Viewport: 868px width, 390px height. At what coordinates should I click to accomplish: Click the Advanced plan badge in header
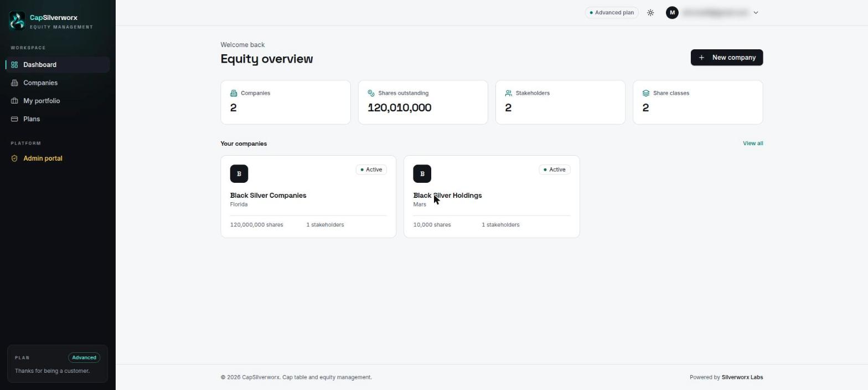coord(612,13)
